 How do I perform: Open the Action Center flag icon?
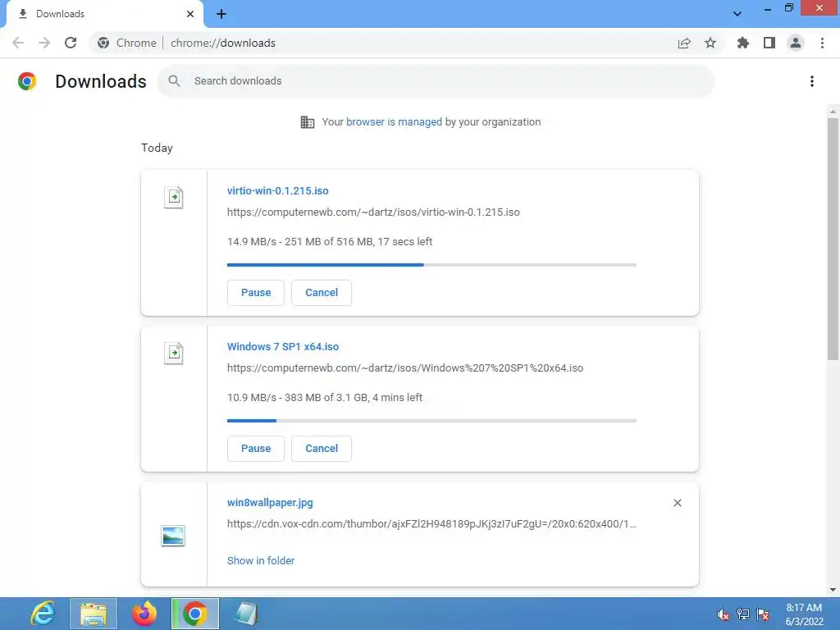click(763, 614)
